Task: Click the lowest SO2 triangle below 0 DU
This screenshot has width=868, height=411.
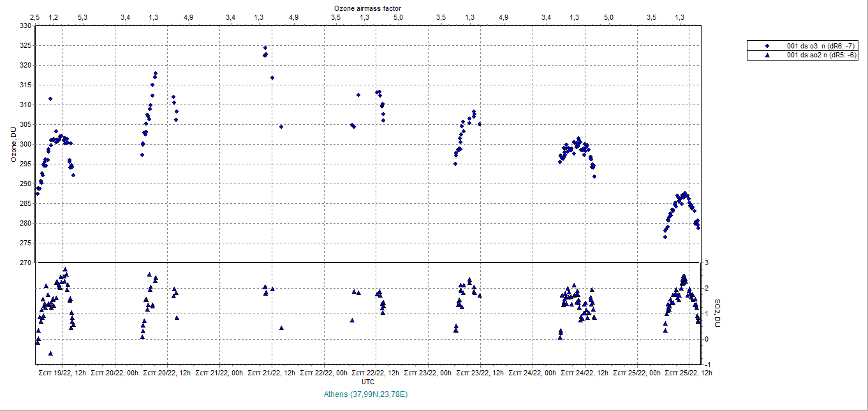Action: [50, 353]
